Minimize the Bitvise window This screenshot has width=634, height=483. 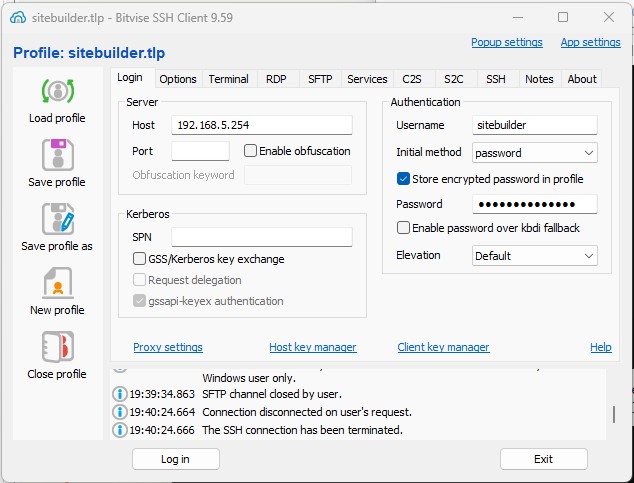[x=518, y=17]
